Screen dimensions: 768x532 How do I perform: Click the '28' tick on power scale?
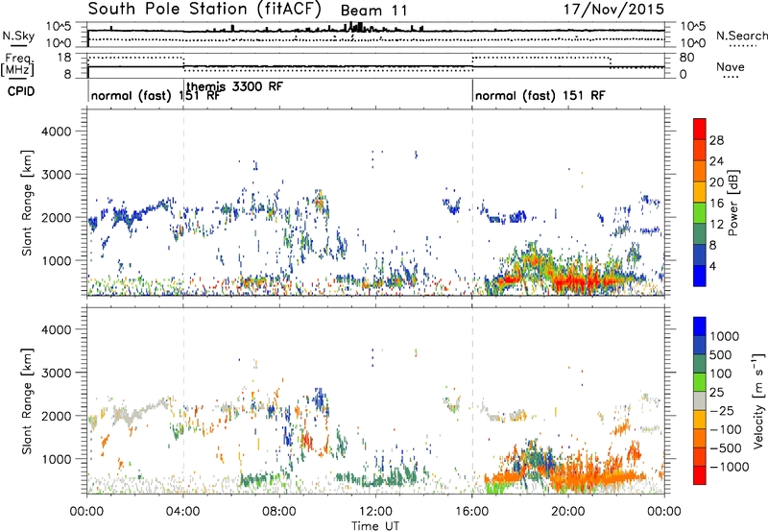pos(716,140)
